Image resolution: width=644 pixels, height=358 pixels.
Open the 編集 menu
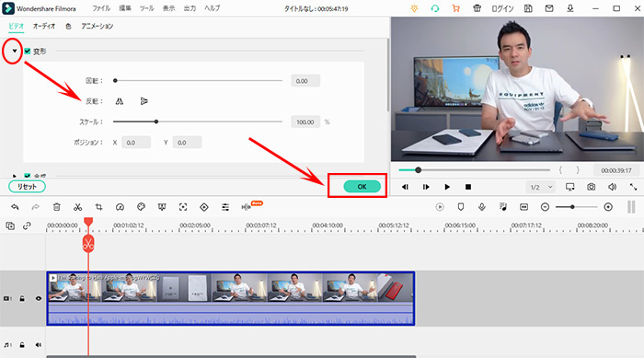point(125,8)
